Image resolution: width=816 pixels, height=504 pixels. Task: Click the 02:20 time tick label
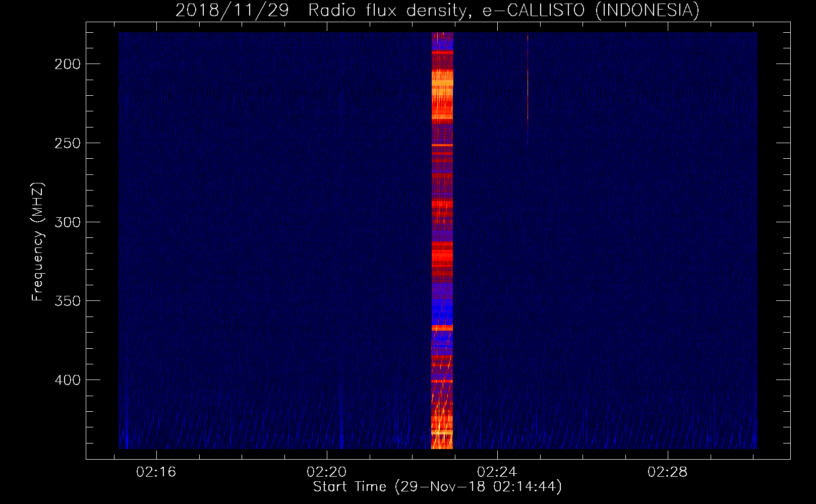(327, 472)
